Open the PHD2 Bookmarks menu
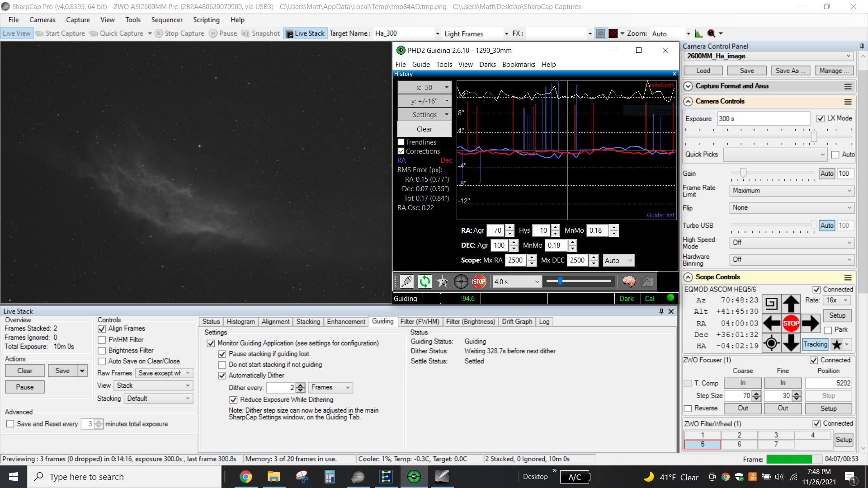 pyautogui.click(x=519, y=65)
